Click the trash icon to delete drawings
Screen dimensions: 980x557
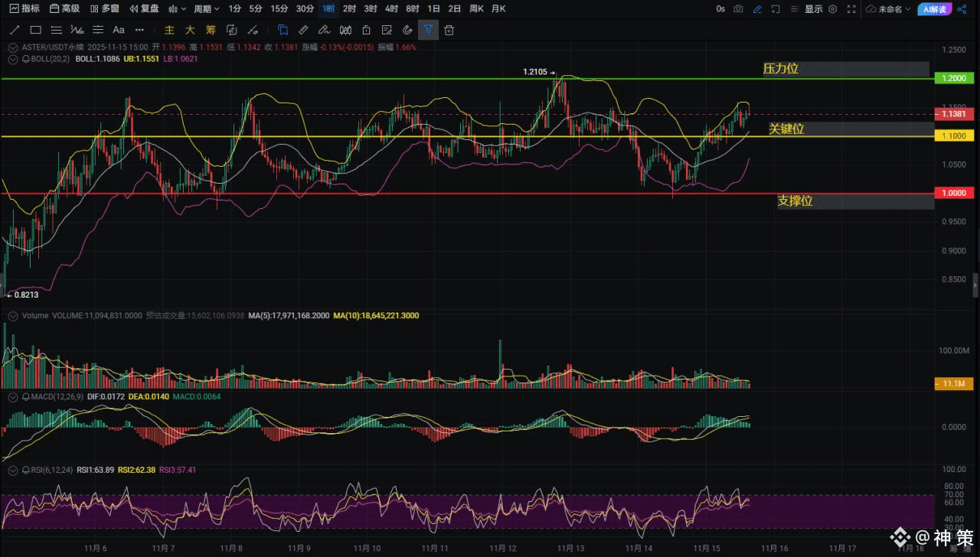[x=449, y=30]
